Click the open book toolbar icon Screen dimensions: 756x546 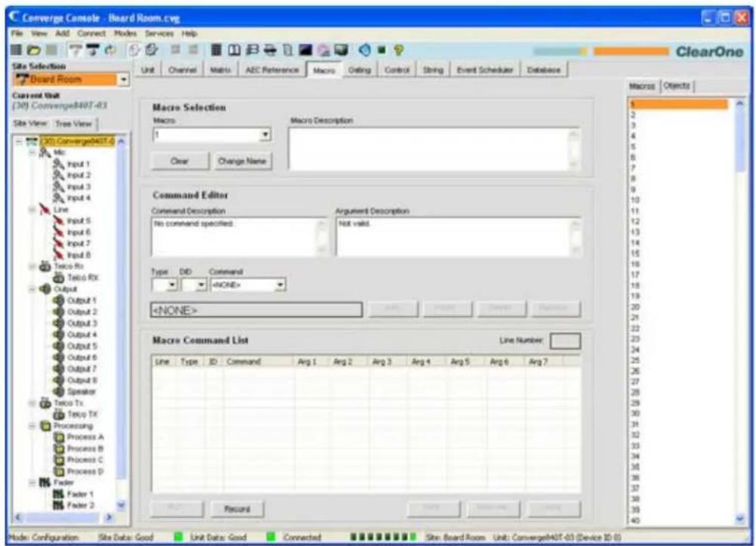[234, 50]
